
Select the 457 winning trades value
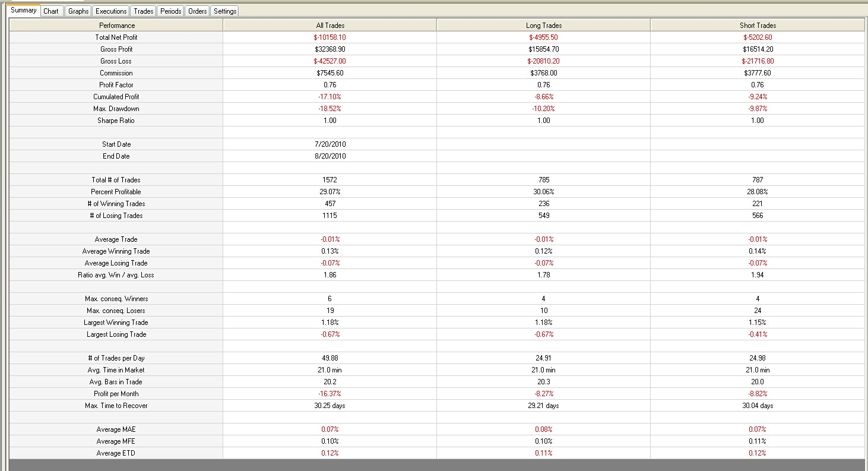click(x=330, y=204)
